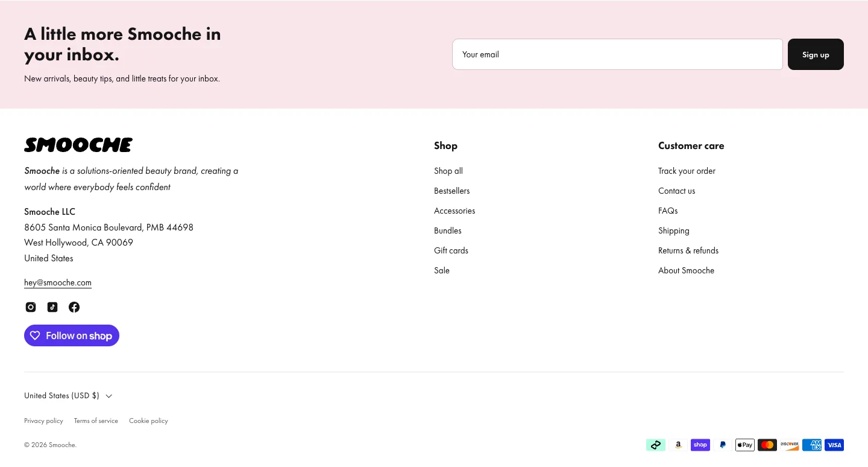Go to Gift cards
Image resolution: width=868 pixels, height=467 pixels.
click(x=451, y=250)
